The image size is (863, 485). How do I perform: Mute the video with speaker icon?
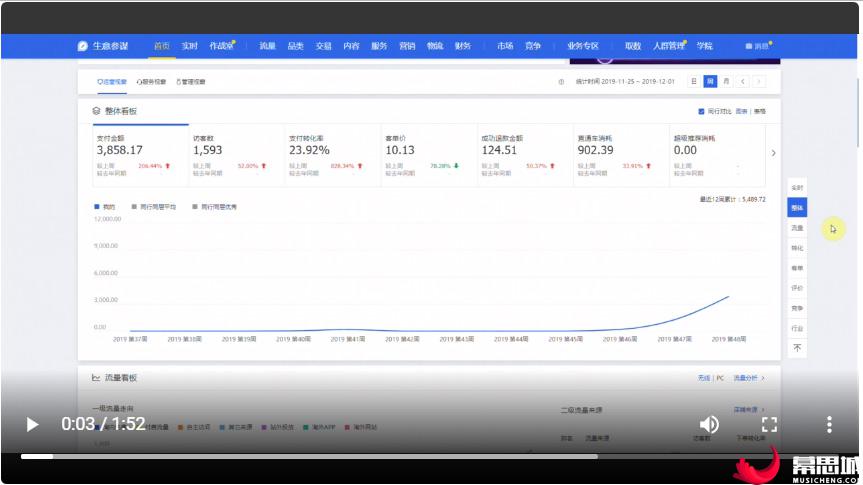[x=709, y=424]
